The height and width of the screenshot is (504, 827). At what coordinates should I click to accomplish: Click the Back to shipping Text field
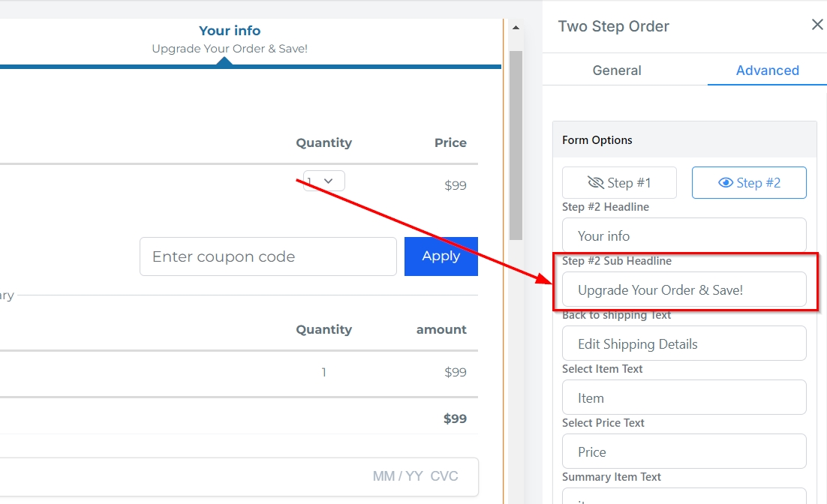tap(684, 343)
